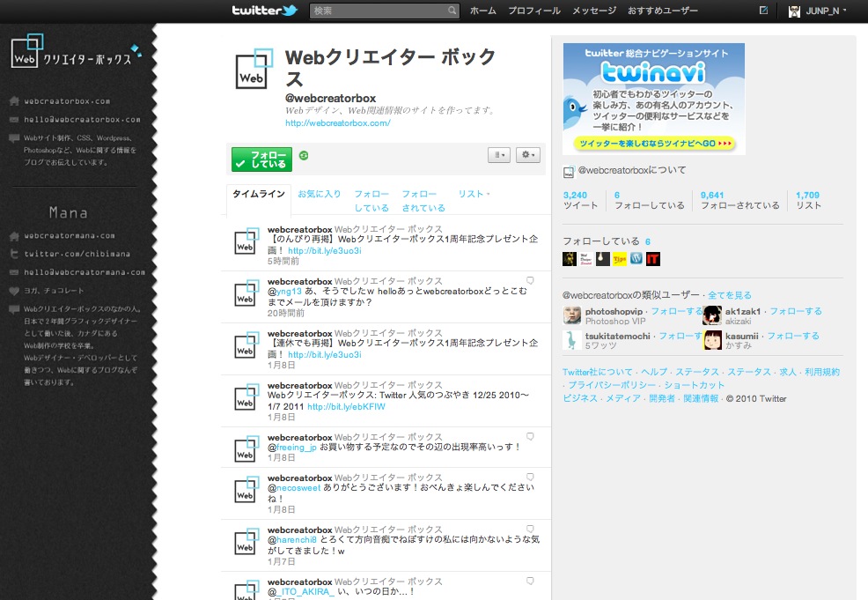Viewport: 868px width, 600px height.
Task: Open メッセージ from the top navigation
Action: tap(594, 11)
